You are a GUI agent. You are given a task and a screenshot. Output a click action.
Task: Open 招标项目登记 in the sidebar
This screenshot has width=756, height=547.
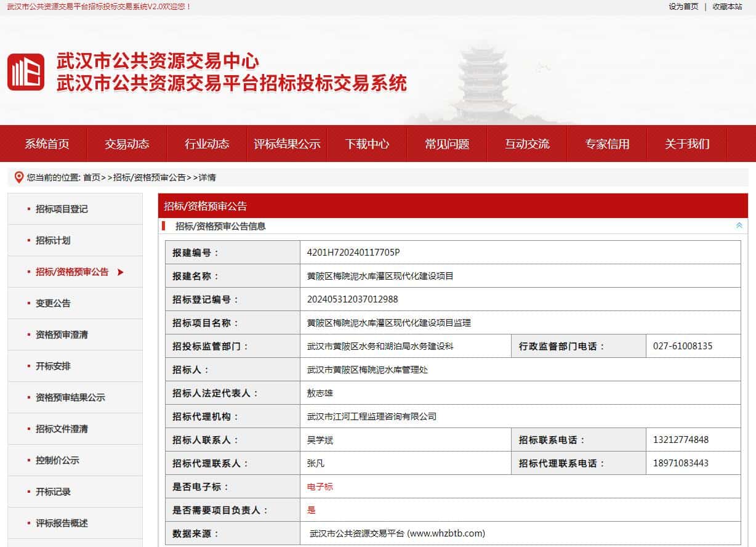(62, 209)
